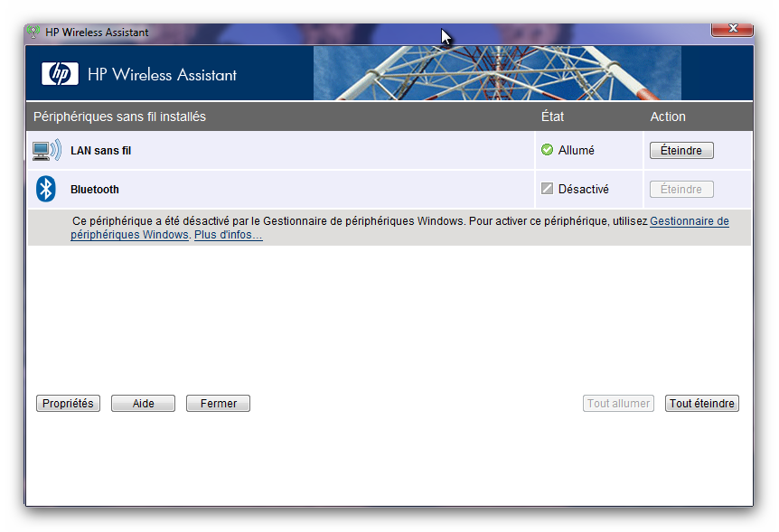Turn off wireless LAN with its Éteindre button
Image resolution: width=779 pixels, height=532 pixels.
coord(680,151)
